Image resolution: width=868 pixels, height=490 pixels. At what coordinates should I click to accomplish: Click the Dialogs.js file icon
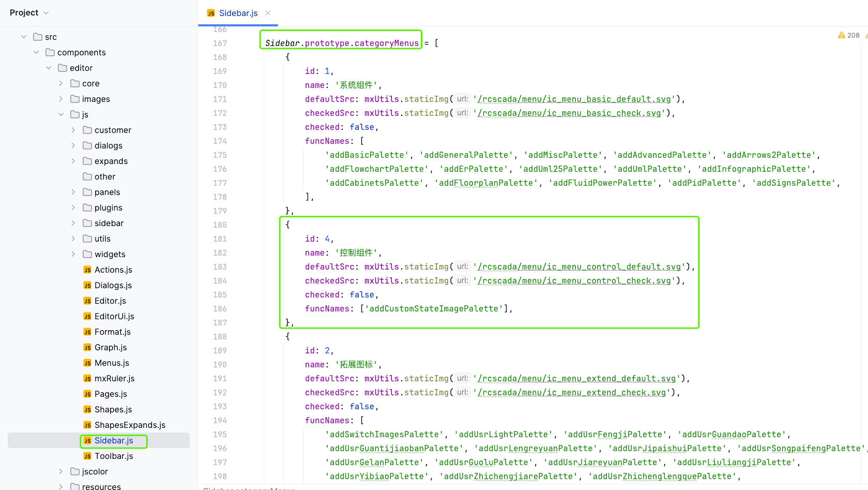(x=87, y=285)
